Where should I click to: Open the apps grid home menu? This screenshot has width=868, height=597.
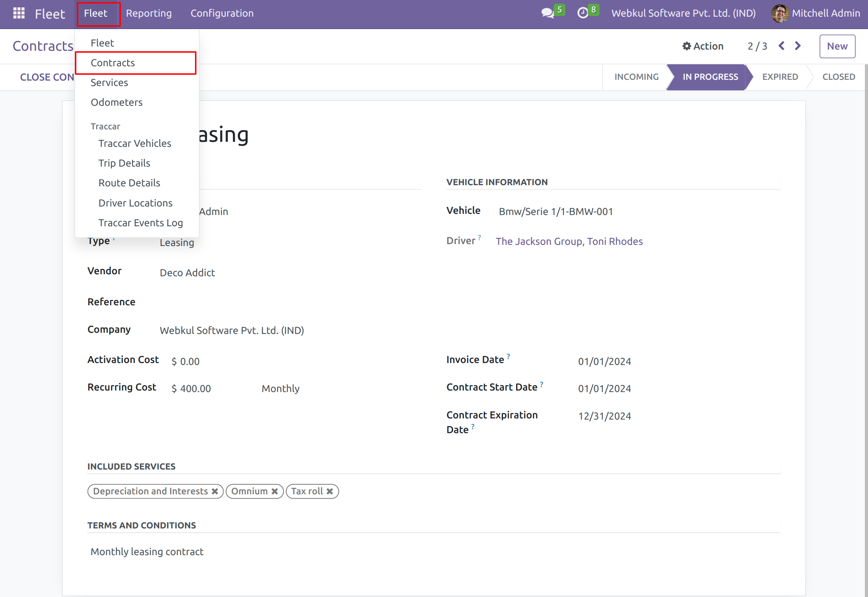[x=19, y=13]
